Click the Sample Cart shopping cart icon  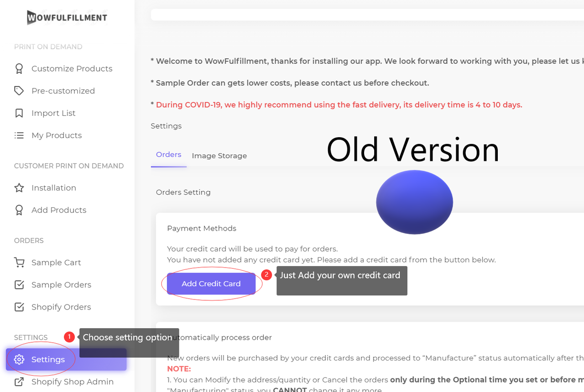(x=19, y=263)
